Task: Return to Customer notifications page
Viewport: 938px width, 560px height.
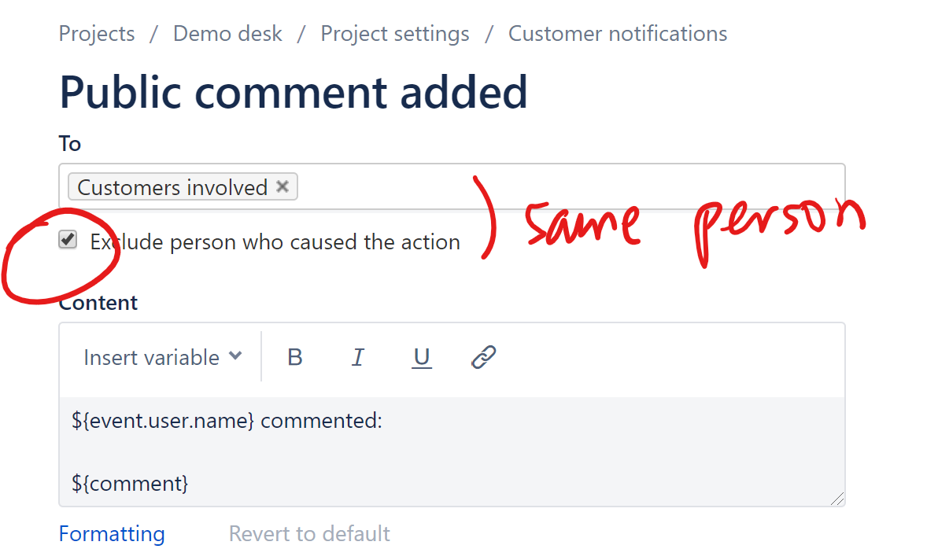Action: (618, 34)
